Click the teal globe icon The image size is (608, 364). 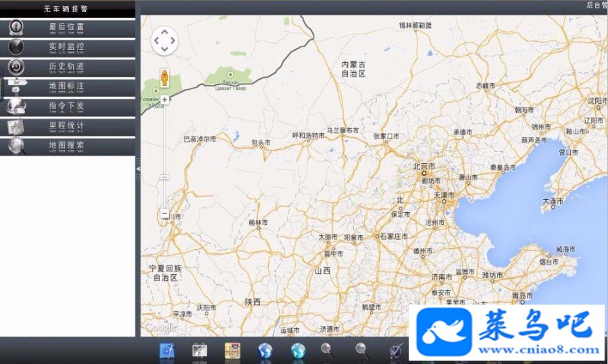point(298,351)
